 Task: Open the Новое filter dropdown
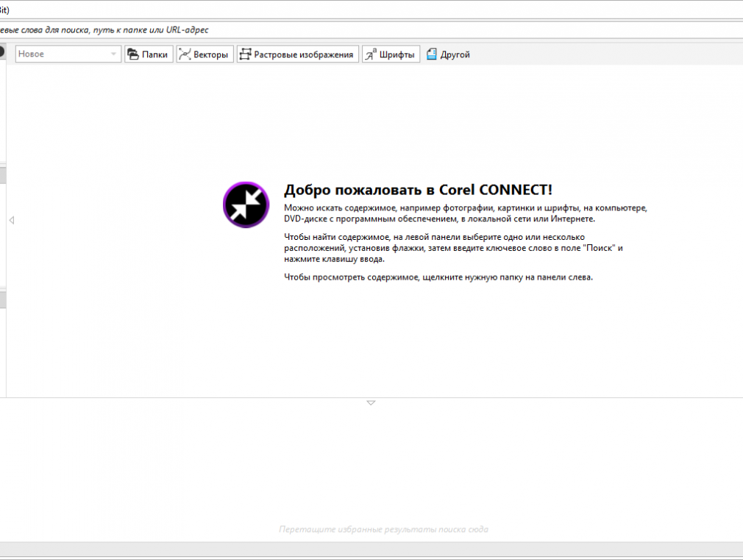point(68,54)
